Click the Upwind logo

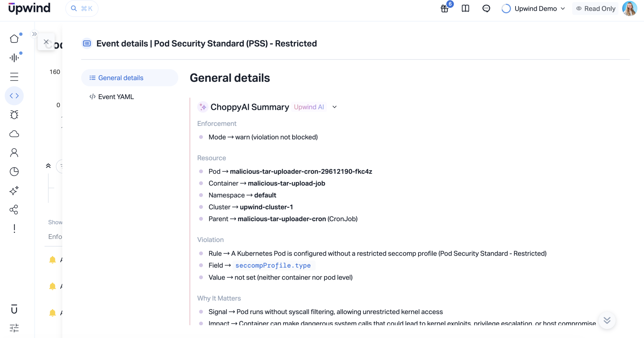point(29,8)
